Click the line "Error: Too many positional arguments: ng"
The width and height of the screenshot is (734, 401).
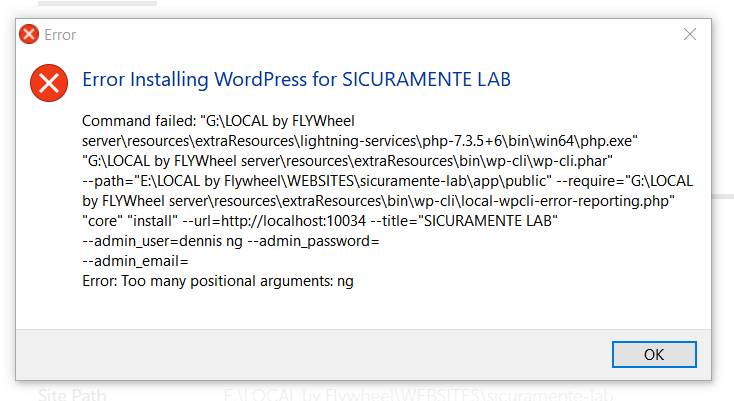pyautogui.click(x=218, y=281)
